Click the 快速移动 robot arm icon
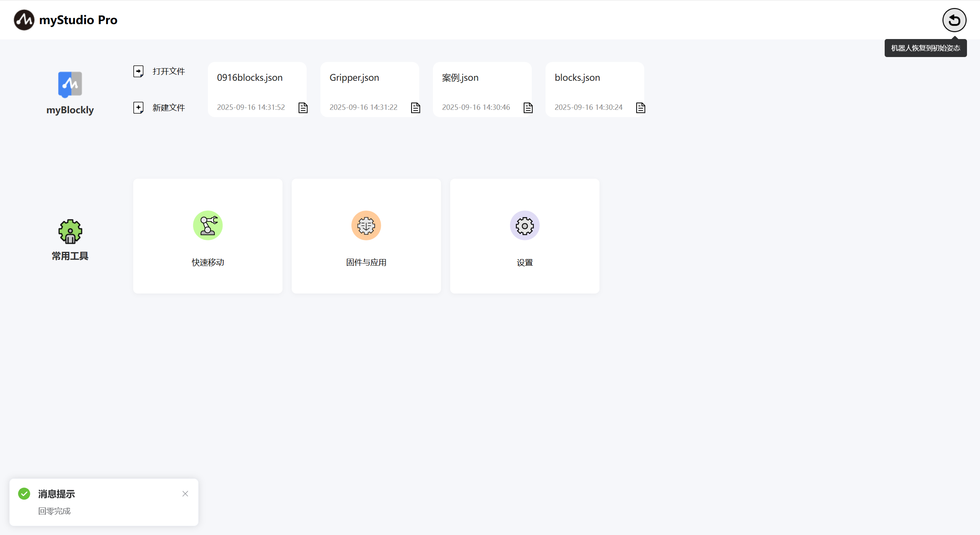This screenshot has width=980, height=535. pos(208,225)
